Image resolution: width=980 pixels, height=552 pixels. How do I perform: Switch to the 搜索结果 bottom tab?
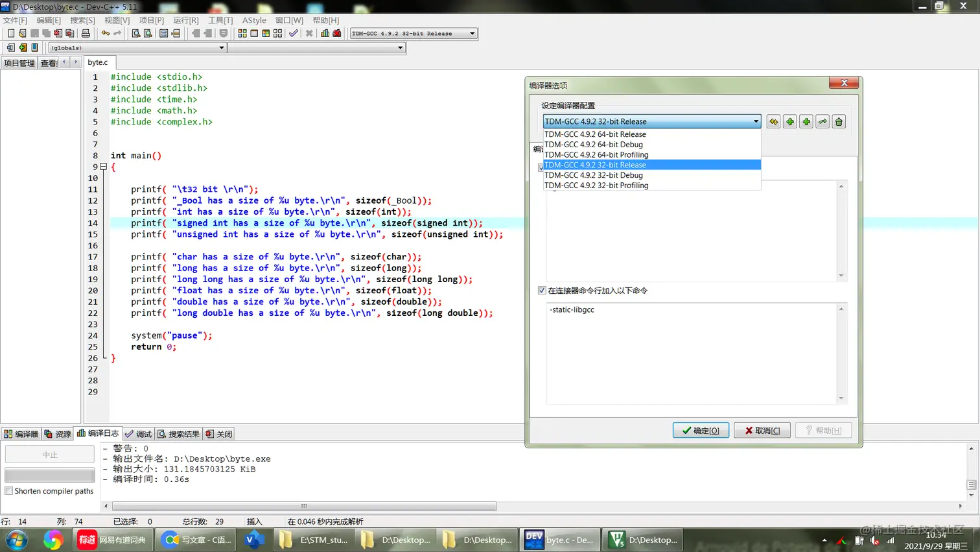[178, 434]
